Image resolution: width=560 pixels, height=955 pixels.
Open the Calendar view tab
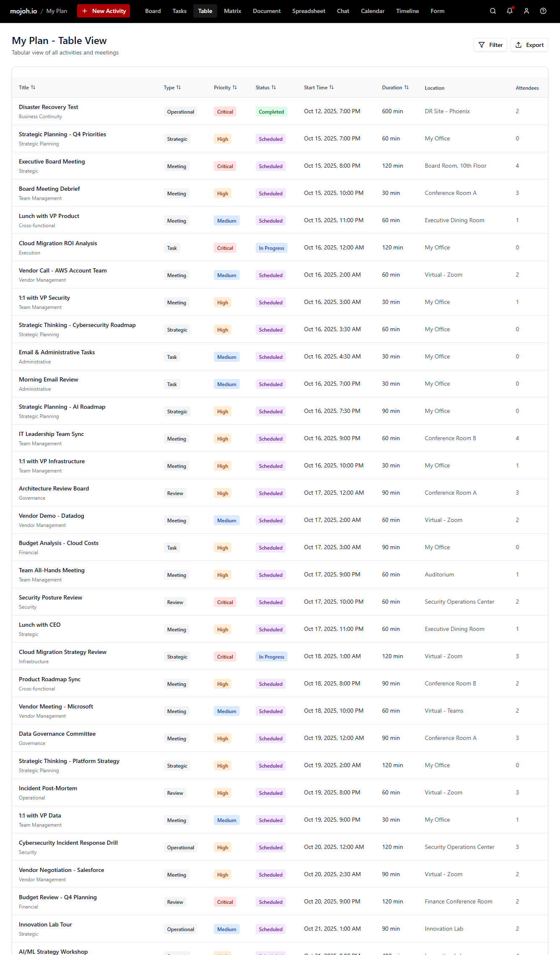tap(373, 11)
